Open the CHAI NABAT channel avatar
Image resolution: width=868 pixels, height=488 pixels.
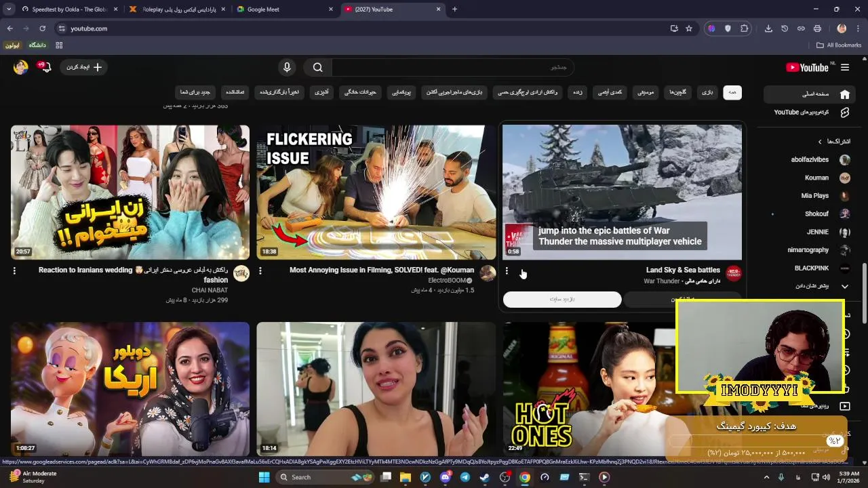click(x=241, y=274)
